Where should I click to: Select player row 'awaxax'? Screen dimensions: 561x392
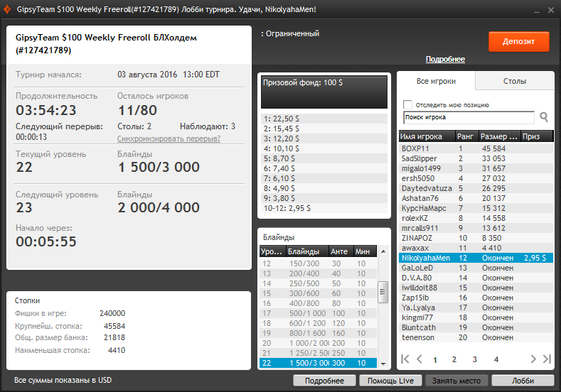(x=476, y=248)
